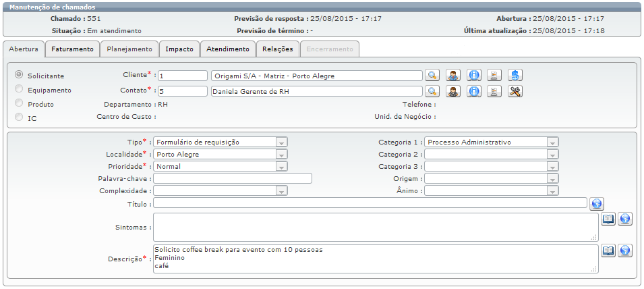
Task: Select the IC radio button
Action: [19, 117]
